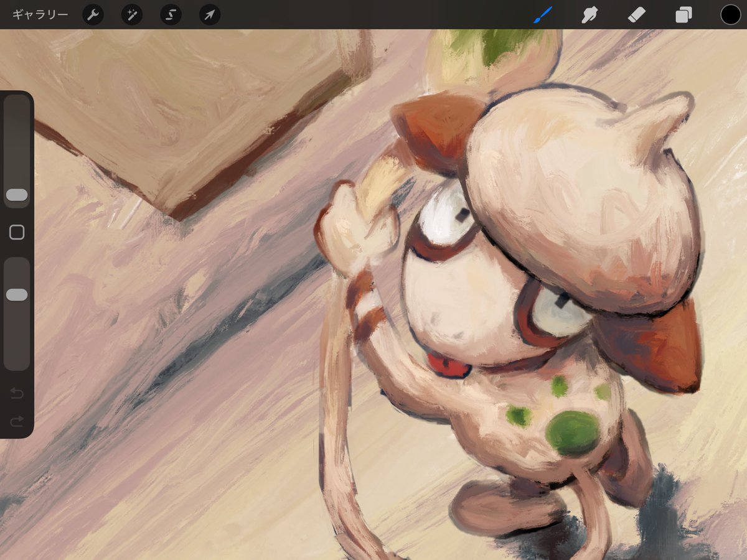Viewport: 747px width, 560px height.
Task: Undo the last stroke via sidebar arrow
Action: (x=17, y=393)
